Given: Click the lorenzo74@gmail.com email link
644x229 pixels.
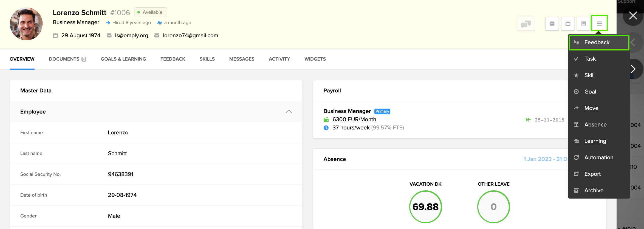Looking at the screenshot, I should coord(190,36).
